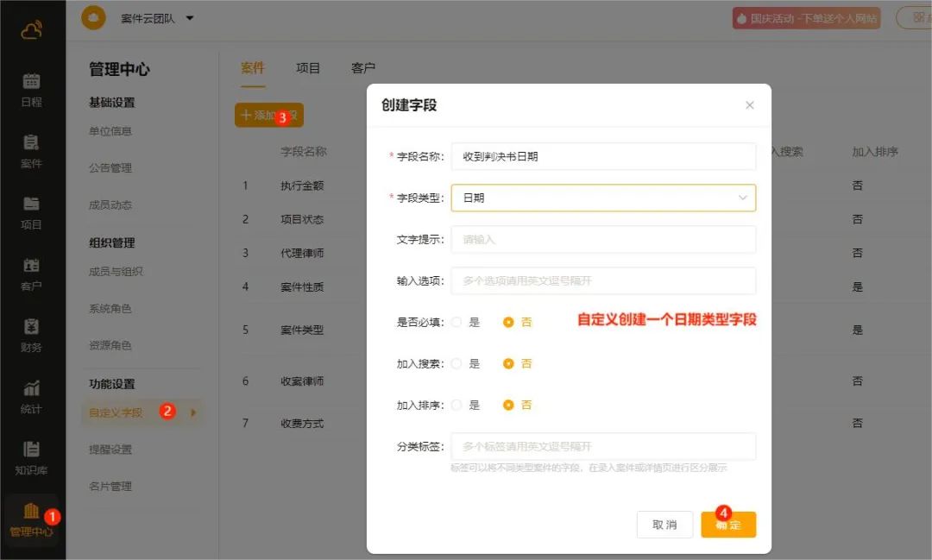
Task: Click the 管理中心 management center icon
Action: point(31,512)
